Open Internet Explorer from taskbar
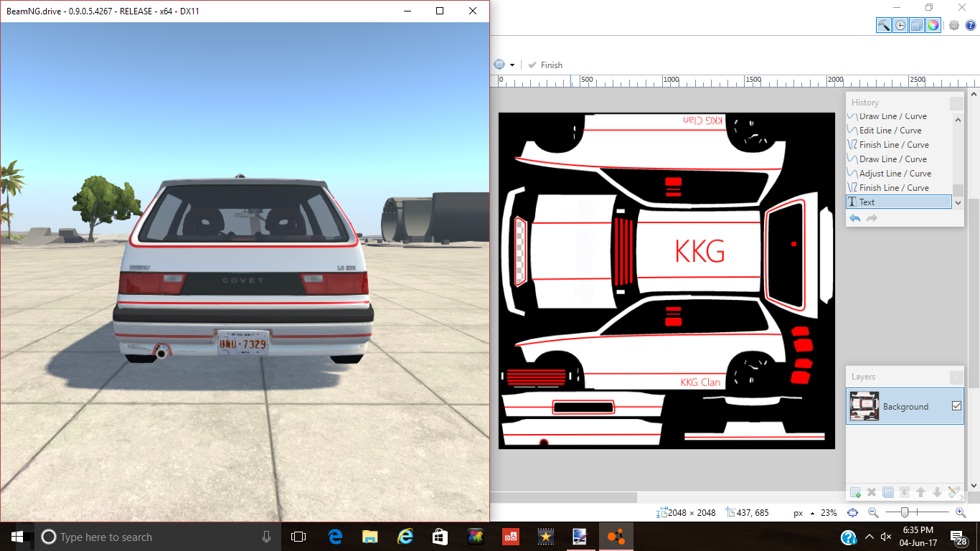Image resolution: width=980 pixels, height=551 pixels. (405, 537)
